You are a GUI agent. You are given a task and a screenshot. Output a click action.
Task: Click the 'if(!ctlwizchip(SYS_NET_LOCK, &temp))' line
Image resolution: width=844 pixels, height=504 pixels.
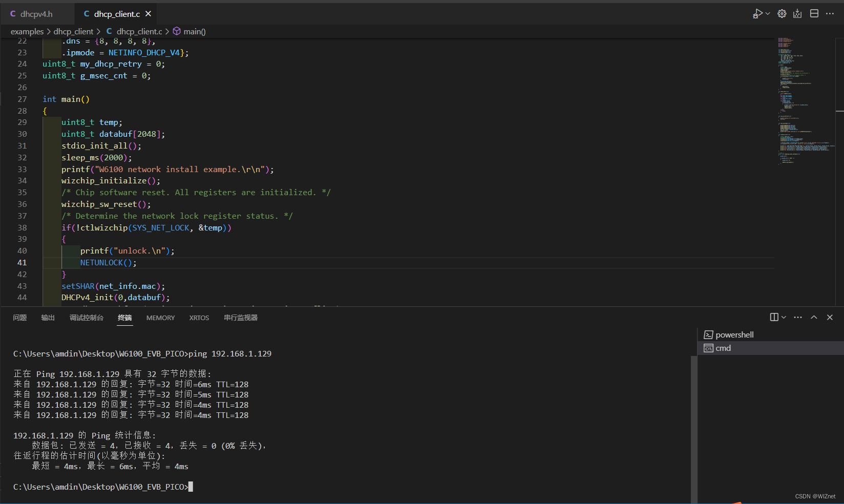pyautogui.click(x=146, y=227)
